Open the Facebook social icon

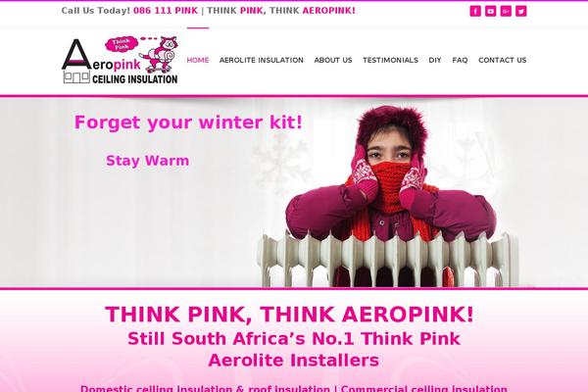[475, 11]
